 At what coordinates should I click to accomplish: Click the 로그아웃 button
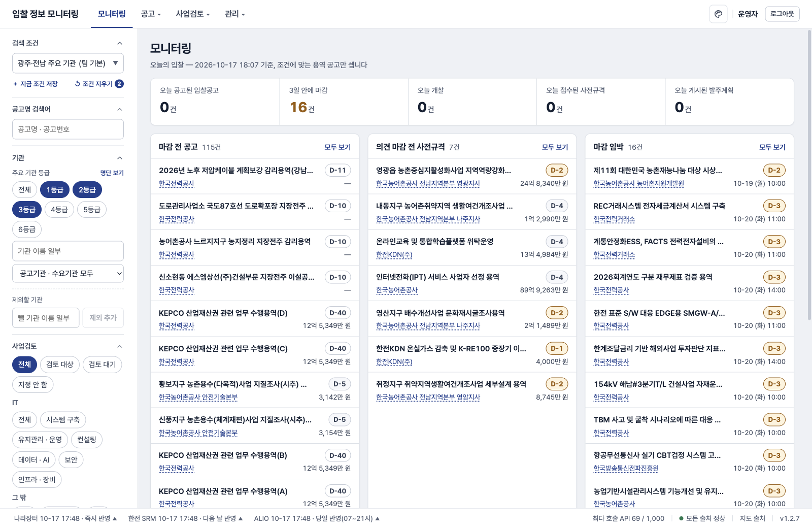point(782,14)
